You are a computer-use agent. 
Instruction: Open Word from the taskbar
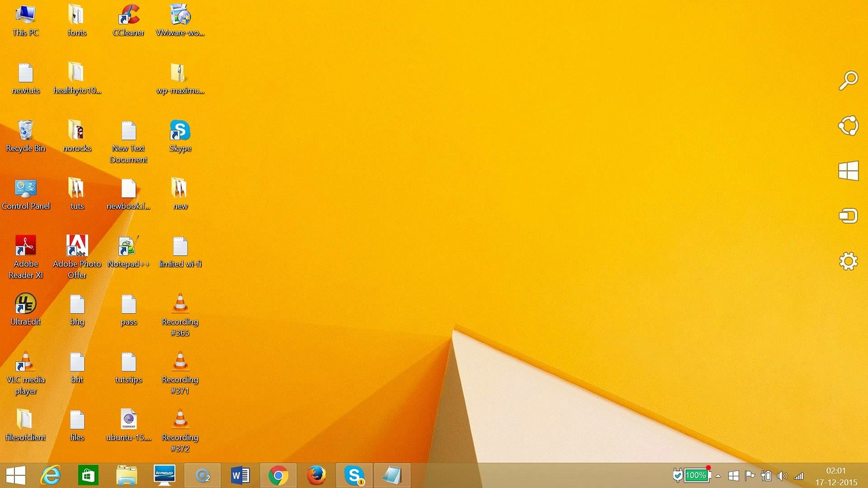point(240,476)
